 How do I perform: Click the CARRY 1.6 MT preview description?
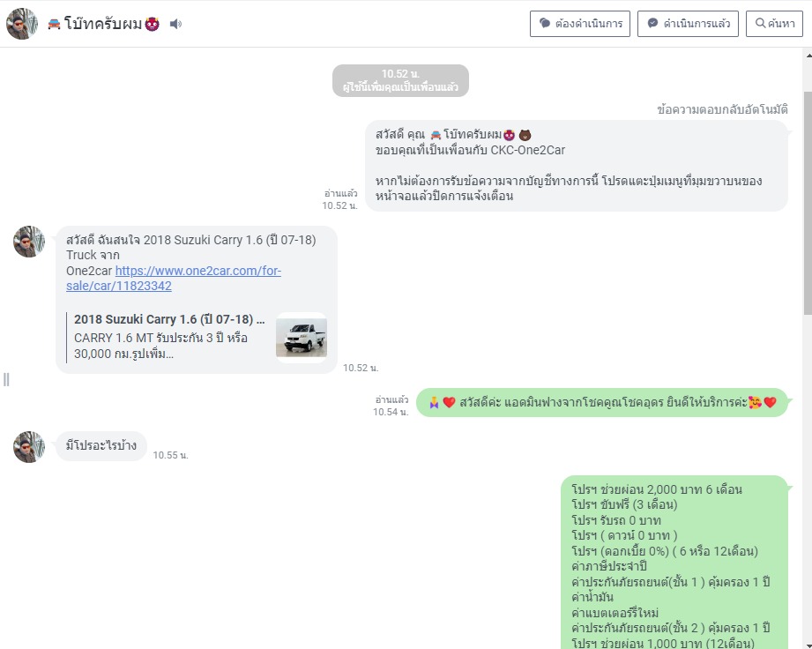pyautogui.click(x=161, y=346)
